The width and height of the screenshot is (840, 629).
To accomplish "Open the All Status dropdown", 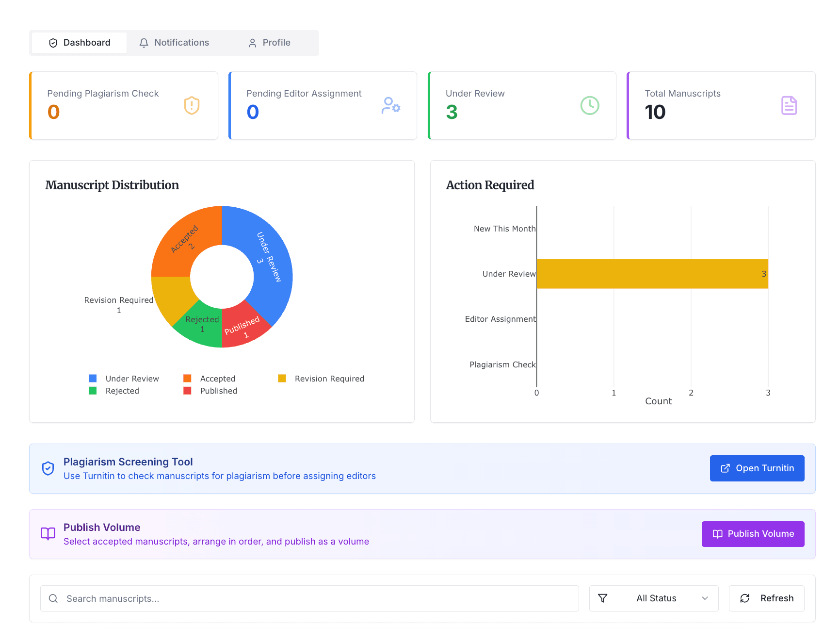I will (x=656, y=598).
